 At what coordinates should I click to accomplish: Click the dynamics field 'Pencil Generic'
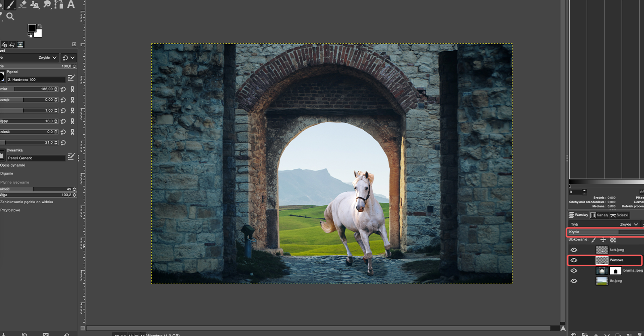pos(36,158)
